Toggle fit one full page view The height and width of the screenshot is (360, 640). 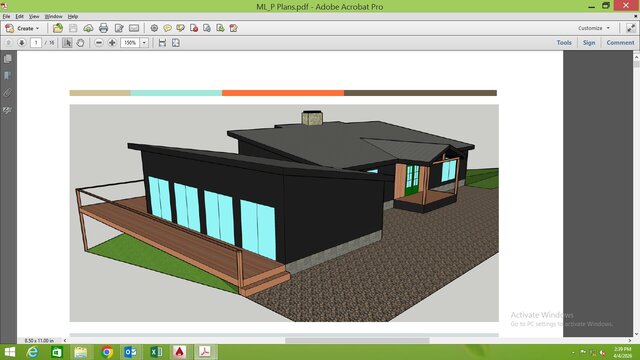176,42
